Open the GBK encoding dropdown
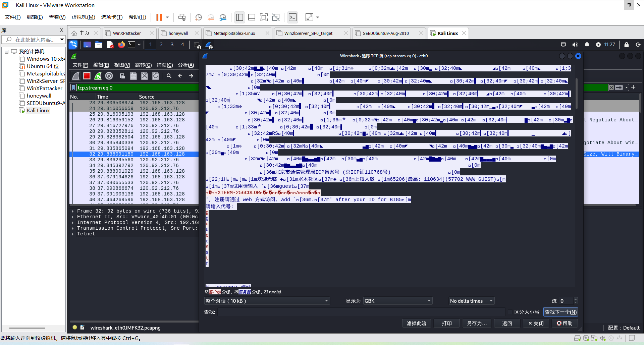This screenshot has width=644, height=345. (x=398, y=301)
